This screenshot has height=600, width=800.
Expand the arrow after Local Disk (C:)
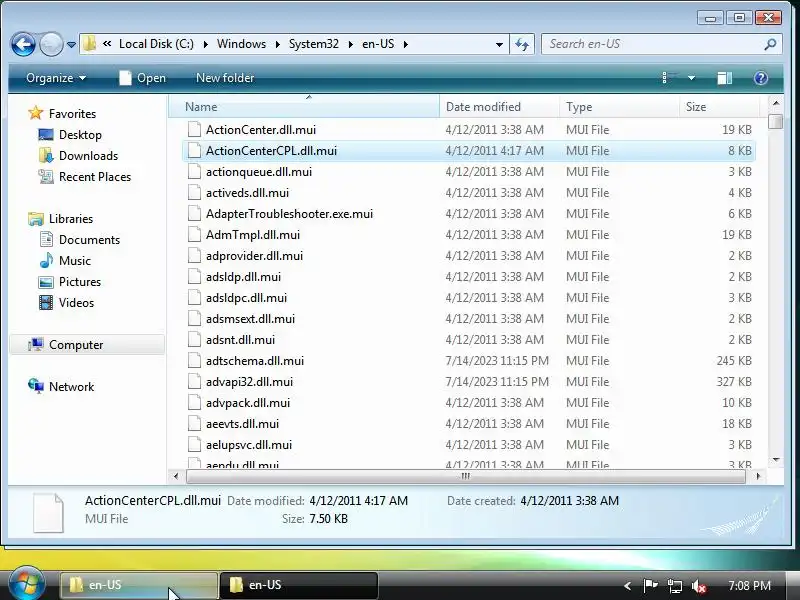[205, 44]
